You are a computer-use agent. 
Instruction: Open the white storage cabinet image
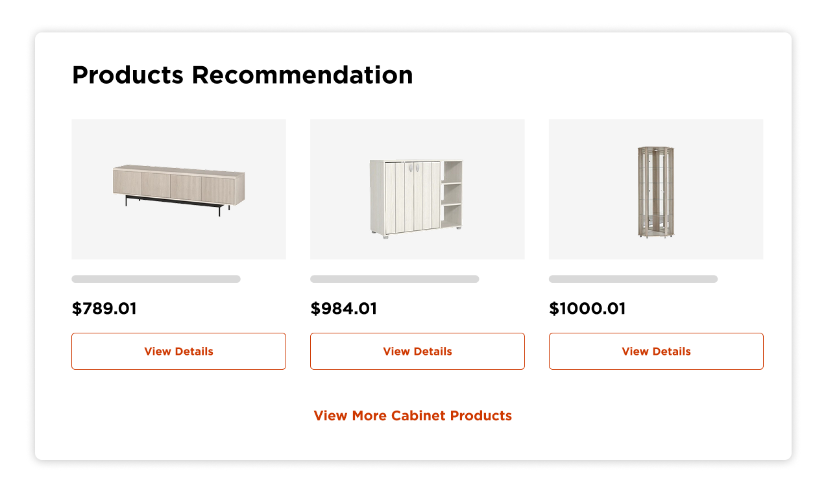[x=417, y=189]
